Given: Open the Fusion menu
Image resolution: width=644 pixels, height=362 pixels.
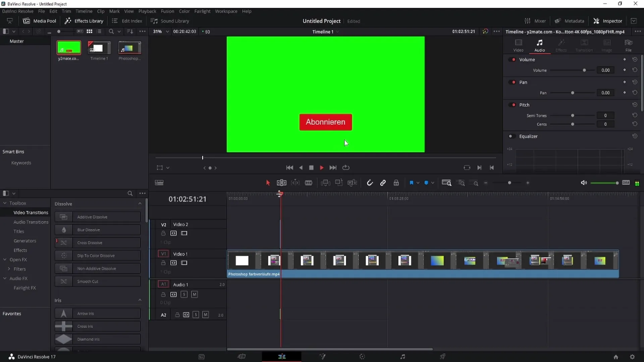Looking at the screenshot, I should [167, 11].
